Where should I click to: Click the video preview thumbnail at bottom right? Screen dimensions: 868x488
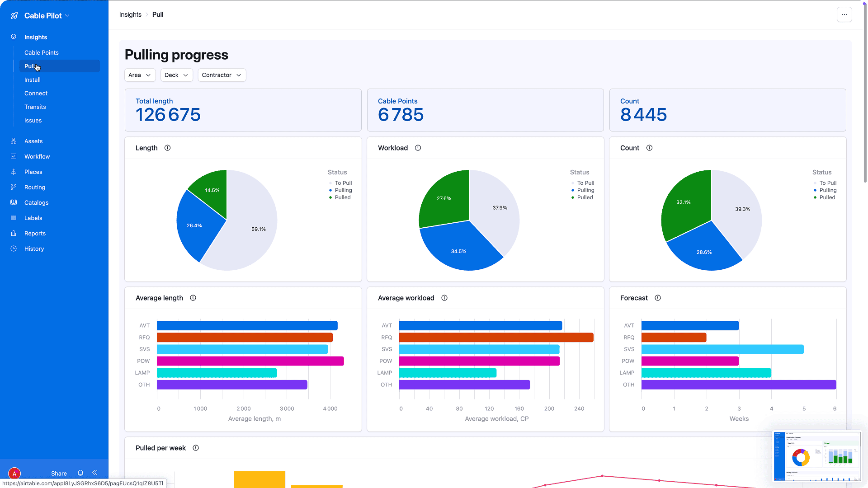tap(816, 456)
